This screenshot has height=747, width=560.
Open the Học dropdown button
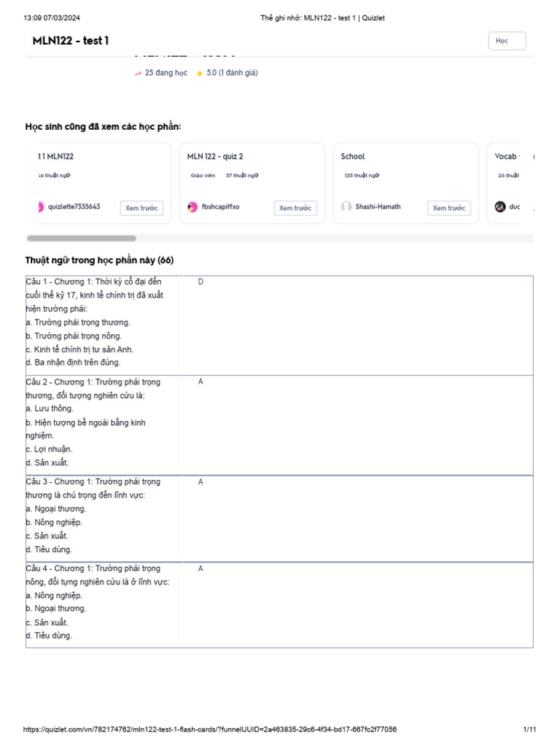507,41
